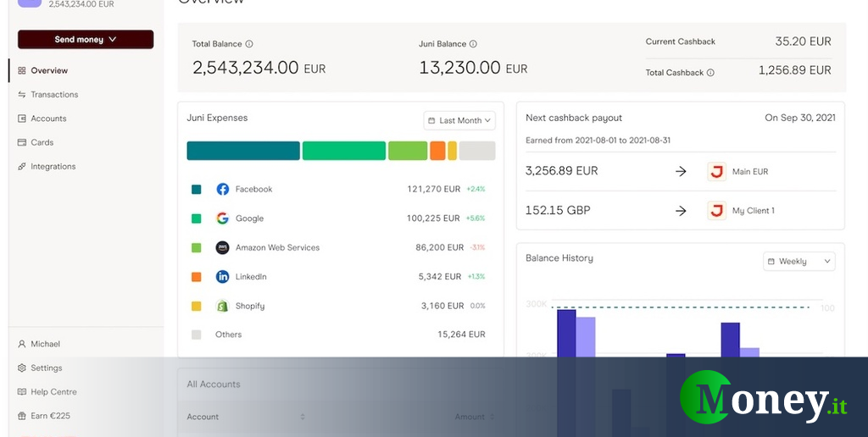868x437 pixels.
Task: Click the 152.15 GBP cashback payout
Action: coord(558,210)
